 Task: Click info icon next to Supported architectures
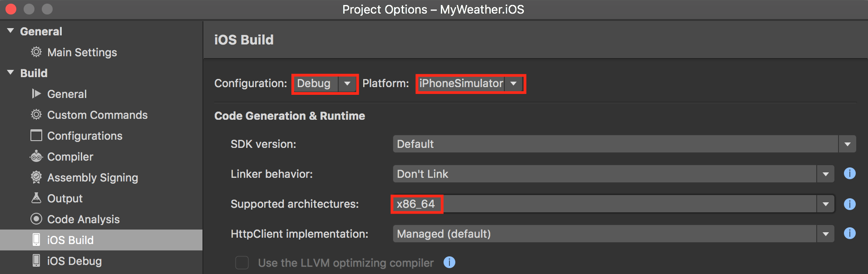[x=849, y=204]
